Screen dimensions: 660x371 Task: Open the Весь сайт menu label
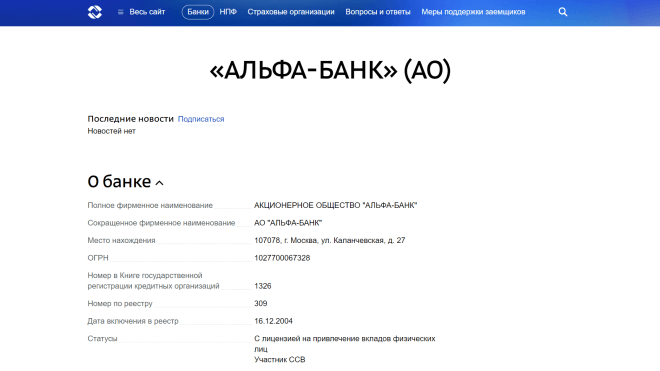pos(147,12)
